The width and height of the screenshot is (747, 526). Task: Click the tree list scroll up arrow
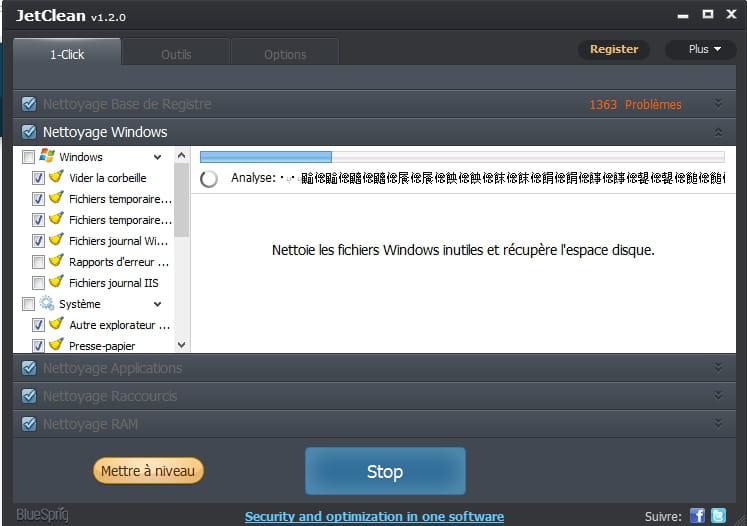(181, 155)
